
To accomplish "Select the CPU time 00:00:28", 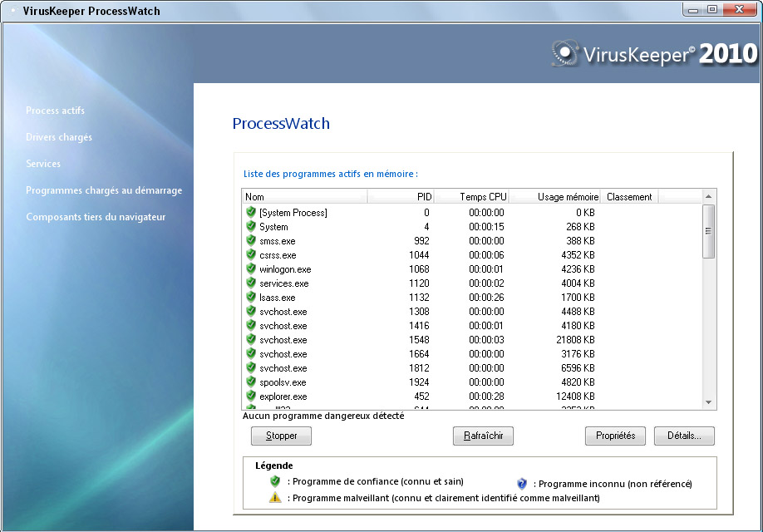I will point(486,397).
